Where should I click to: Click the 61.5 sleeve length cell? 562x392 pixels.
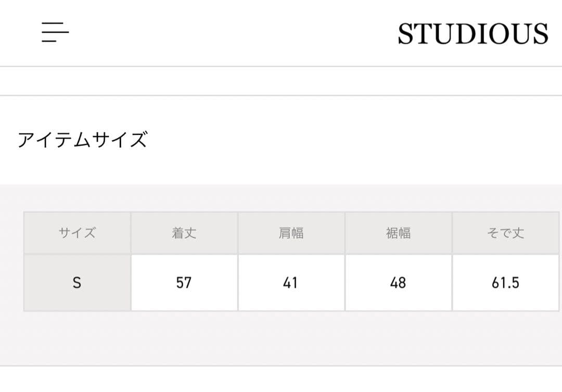505,283
